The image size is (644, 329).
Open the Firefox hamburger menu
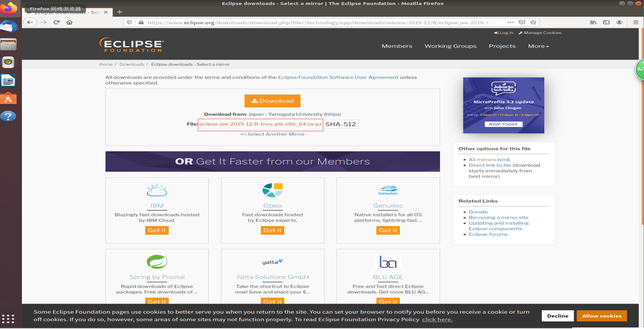pos(636,22)
